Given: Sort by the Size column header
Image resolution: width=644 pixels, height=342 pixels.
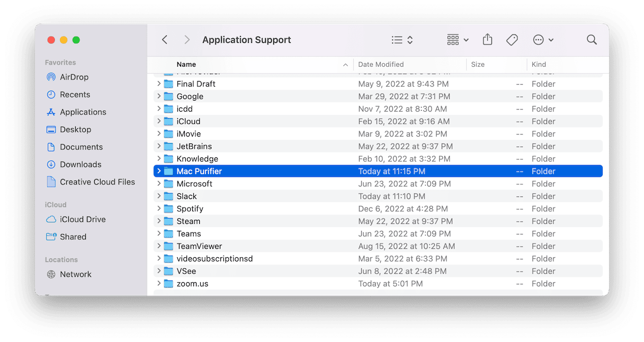Looking at the screenshot, I should tap(478, 64).
